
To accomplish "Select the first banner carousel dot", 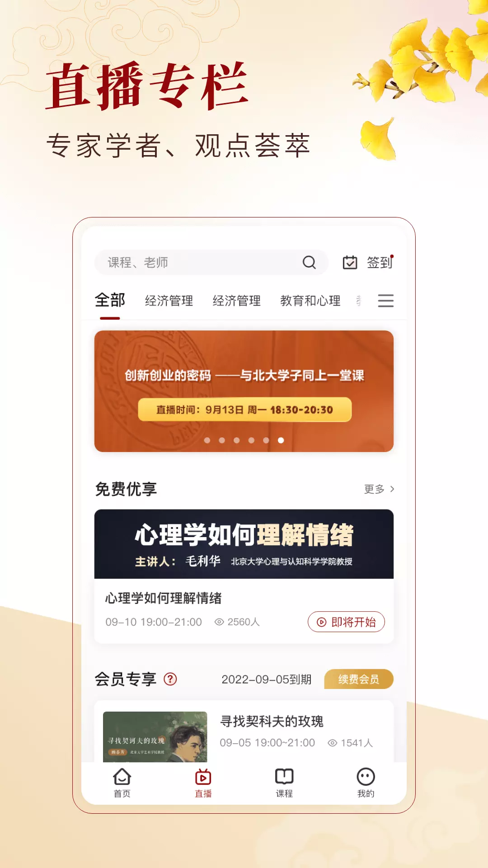I will click(x=207, y=440).
